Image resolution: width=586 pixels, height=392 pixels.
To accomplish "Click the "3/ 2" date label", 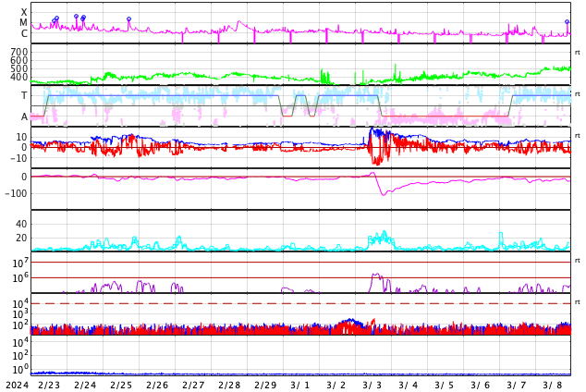I will click(336, 386).
